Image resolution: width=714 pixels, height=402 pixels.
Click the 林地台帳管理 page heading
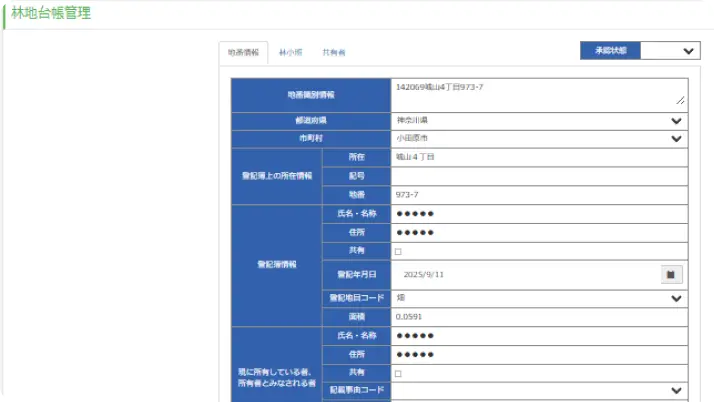pos(51,14)
